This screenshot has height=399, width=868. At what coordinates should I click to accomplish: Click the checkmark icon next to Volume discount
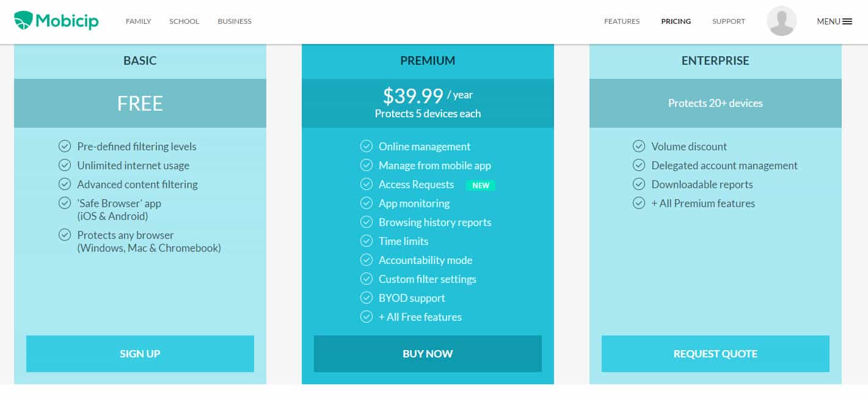[x=639, y=146]
